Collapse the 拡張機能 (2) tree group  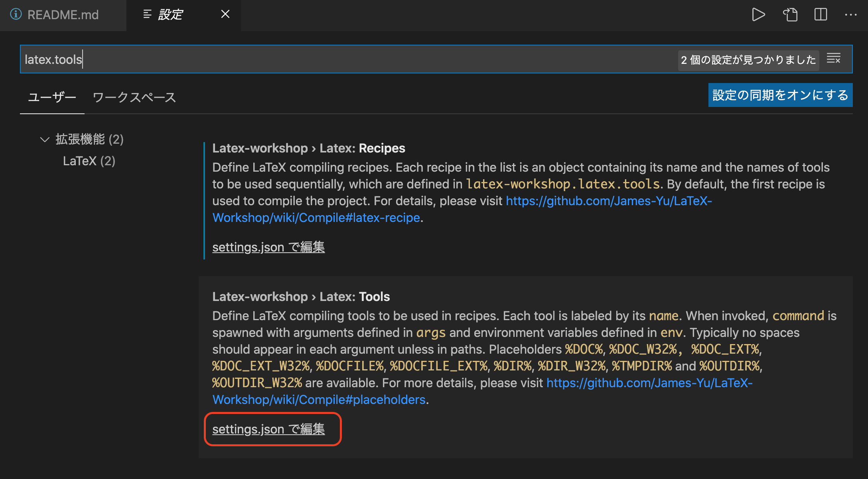[x=45, y=139]
